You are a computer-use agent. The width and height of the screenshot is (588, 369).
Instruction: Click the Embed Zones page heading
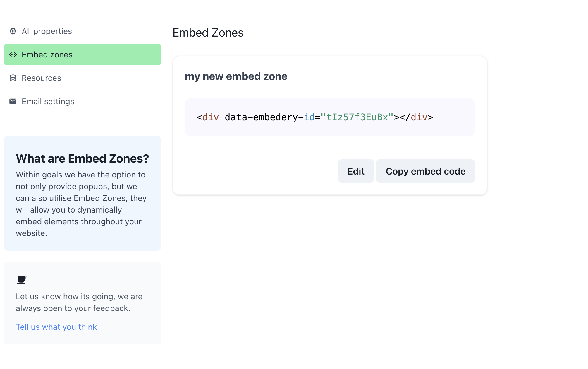coord(208,33)
